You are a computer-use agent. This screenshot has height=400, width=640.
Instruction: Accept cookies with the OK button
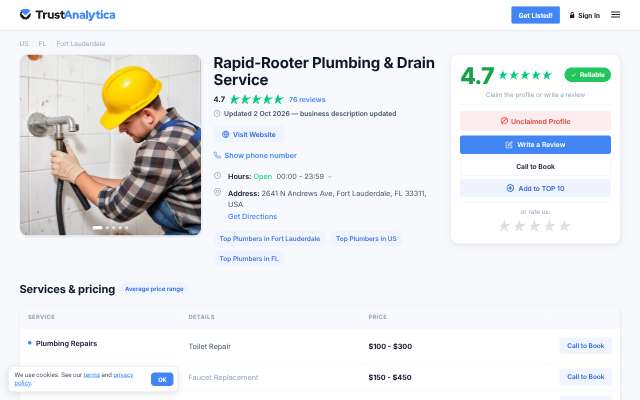click(x=162, y=379)
